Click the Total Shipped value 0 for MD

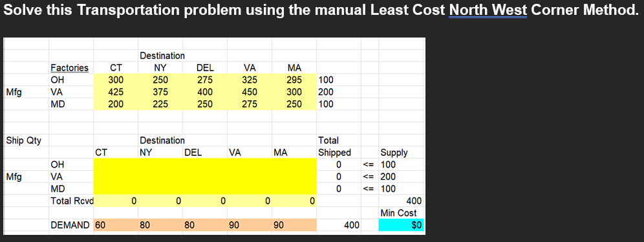[x=339, y=189]
